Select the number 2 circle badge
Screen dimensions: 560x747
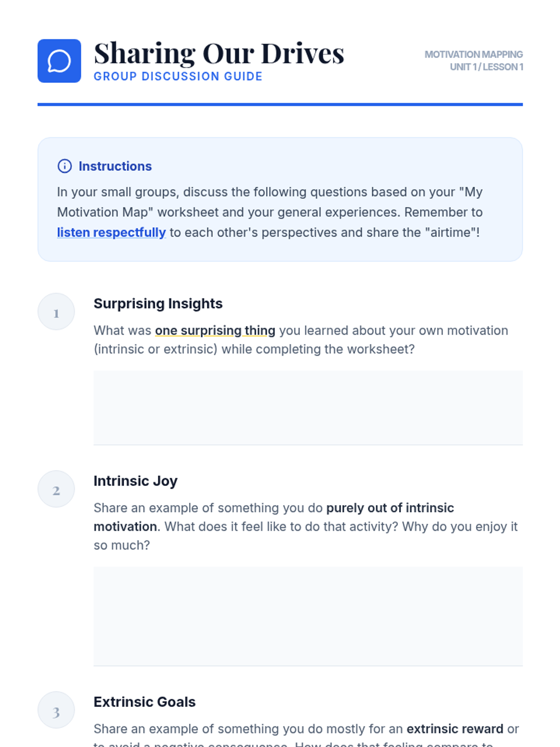[56, 489]
